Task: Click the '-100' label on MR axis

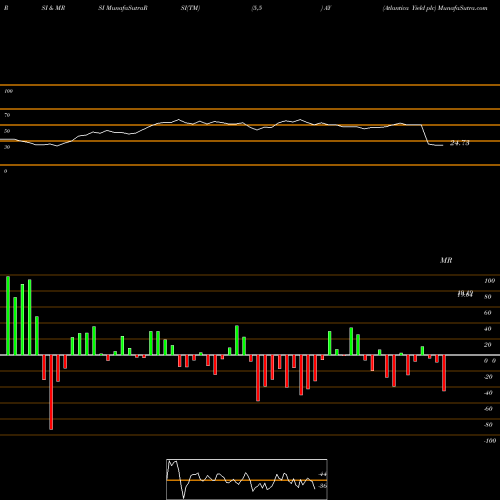Action: [489, 441]
